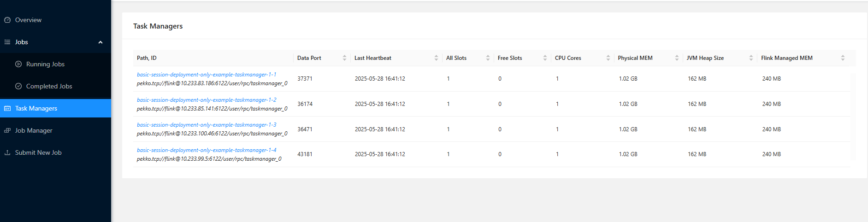The width and height of the screenshot is (868, 222).
Task: Click the Running Jobs play-circle icon
Action: click(x=18, y=64)
